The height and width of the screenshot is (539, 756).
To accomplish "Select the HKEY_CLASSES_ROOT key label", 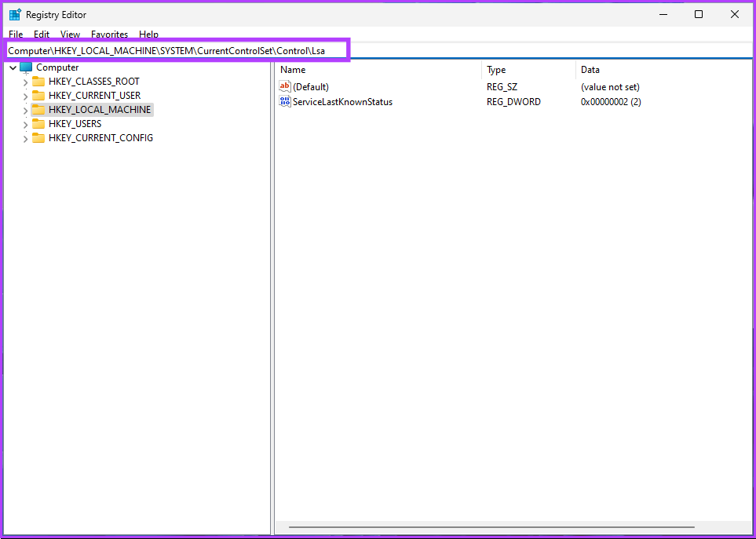I will tap(94, 82).
